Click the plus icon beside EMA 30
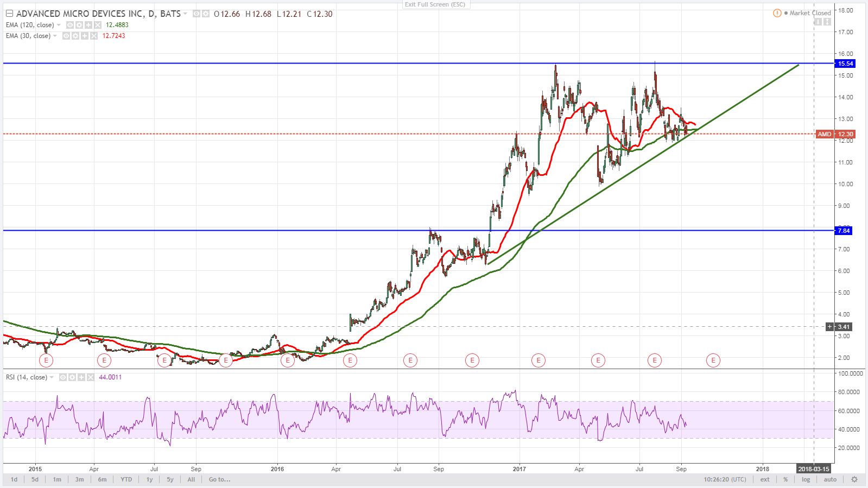The width and height of the screenshot is (868, 488). pos(85,36)
